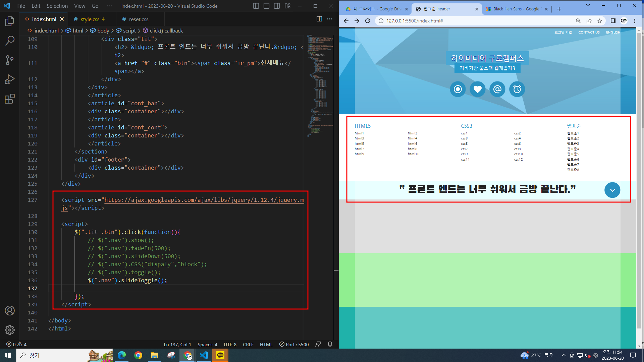Toggle the primary sidebar layout button
The height and width of the screenshot is (362, 644).
pyautogui.click(x=256, y=6)
